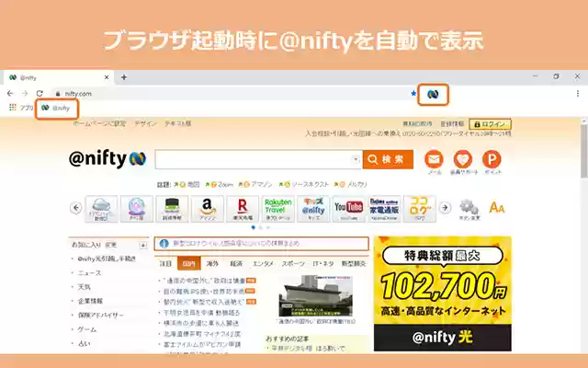Screen dimensions: 588x368
Task: Expand the search box suggestion dropdown arrow
Action: coord(356,159)
